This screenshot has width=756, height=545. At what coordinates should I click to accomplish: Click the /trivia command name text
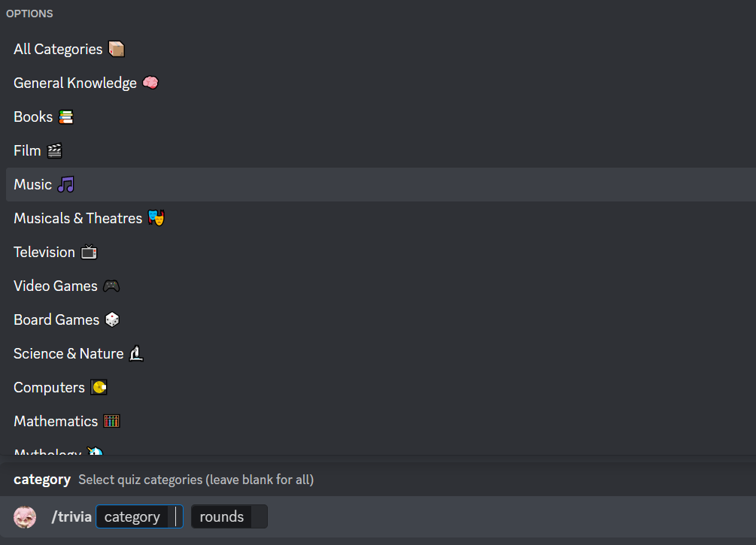[x=71, y=516]
